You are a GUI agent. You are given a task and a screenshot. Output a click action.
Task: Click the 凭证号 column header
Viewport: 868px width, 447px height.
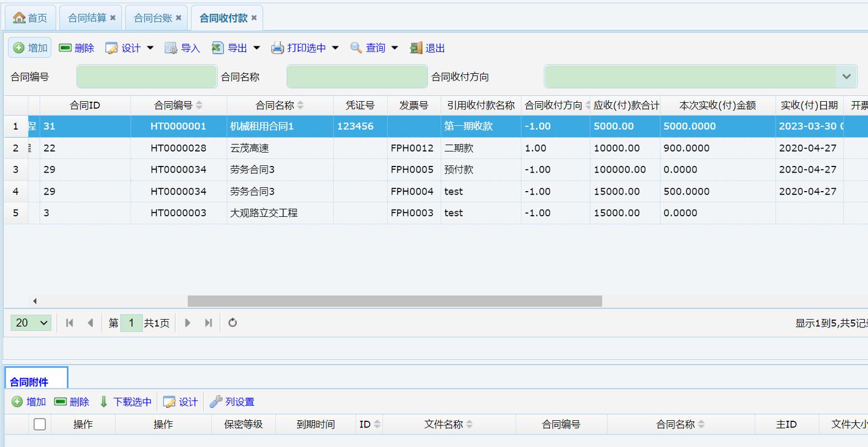(360, 105)
